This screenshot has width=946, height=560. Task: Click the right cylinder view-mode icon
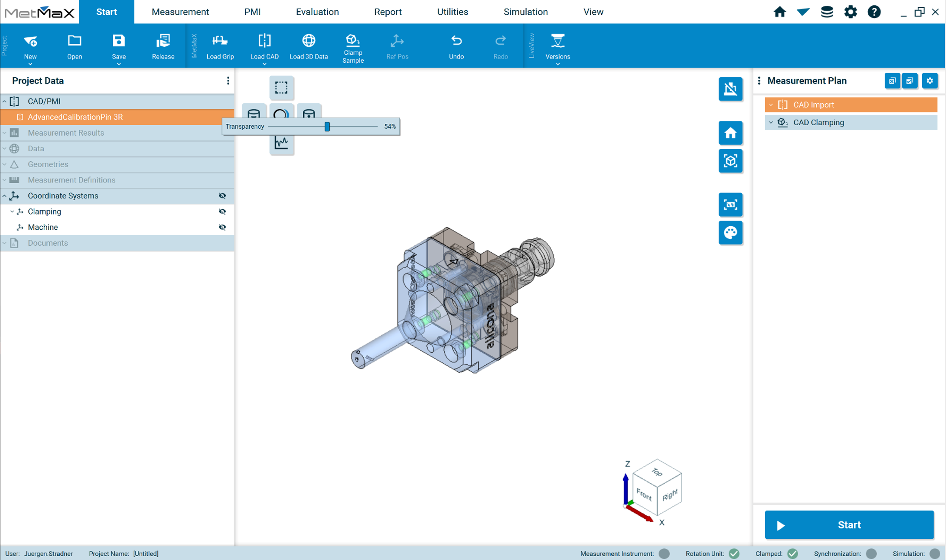309,112
